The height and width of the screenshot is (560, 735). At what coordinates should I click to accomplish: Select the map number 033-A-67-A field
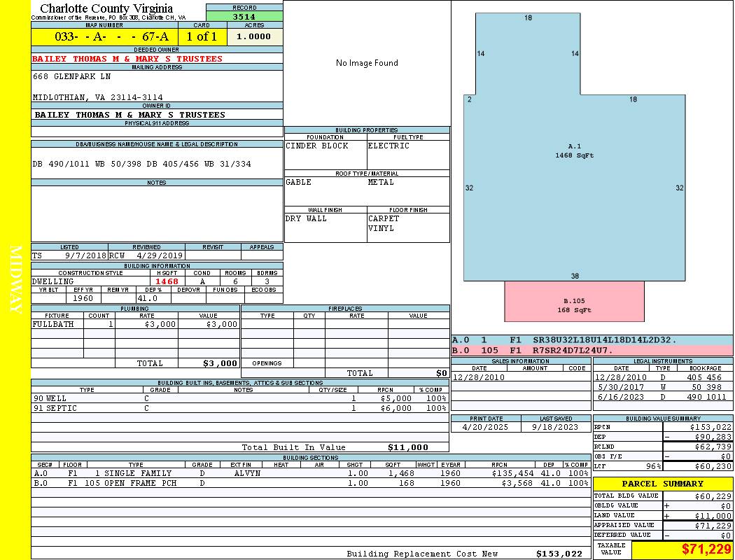pyautogui.click(x=104, y=37)
